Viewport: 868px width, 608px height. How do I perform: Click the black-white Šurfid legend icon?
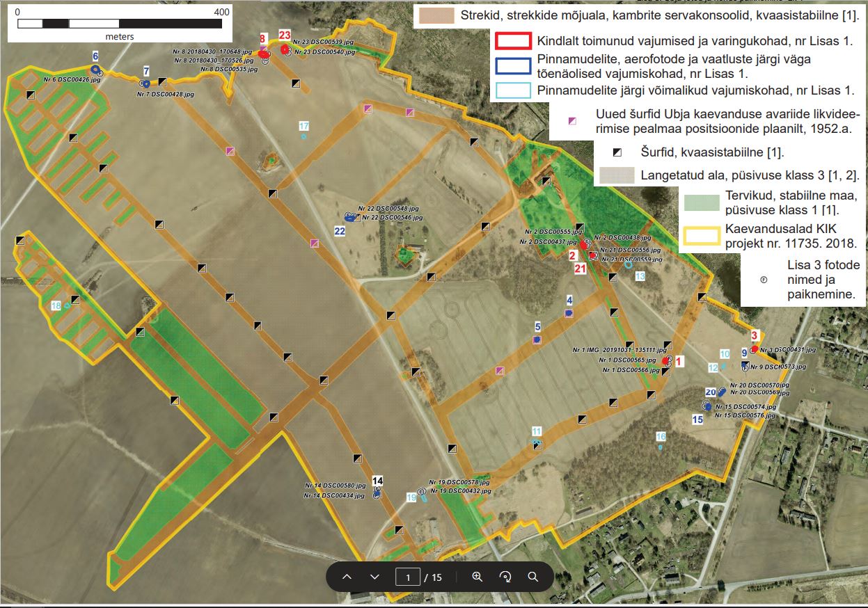(x=616, y=153)
